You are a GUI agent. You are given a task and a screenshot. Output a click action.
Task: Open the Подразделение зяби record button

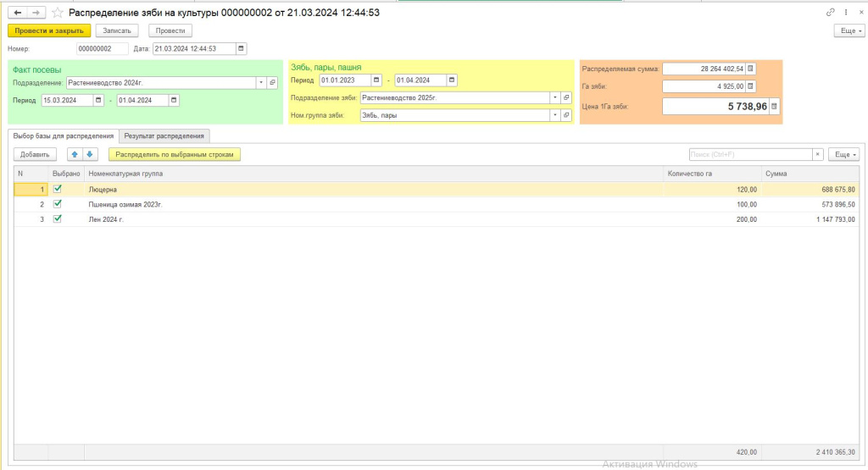[566, 97]
